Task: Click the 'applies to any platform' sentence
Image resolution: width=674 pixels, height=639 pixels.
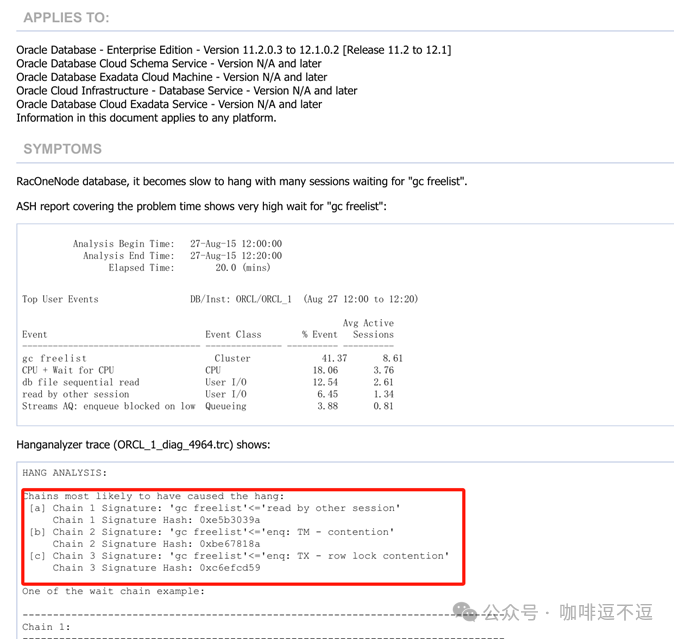Action: pyautogui.click(x=146, y=118)
